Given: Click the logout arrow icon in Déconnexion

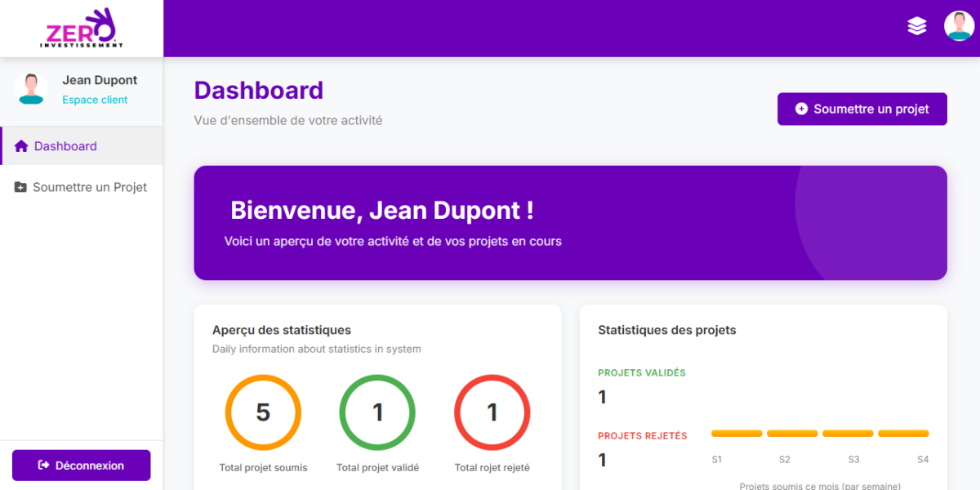Looking at the screenshot, I should pos(44,465).
